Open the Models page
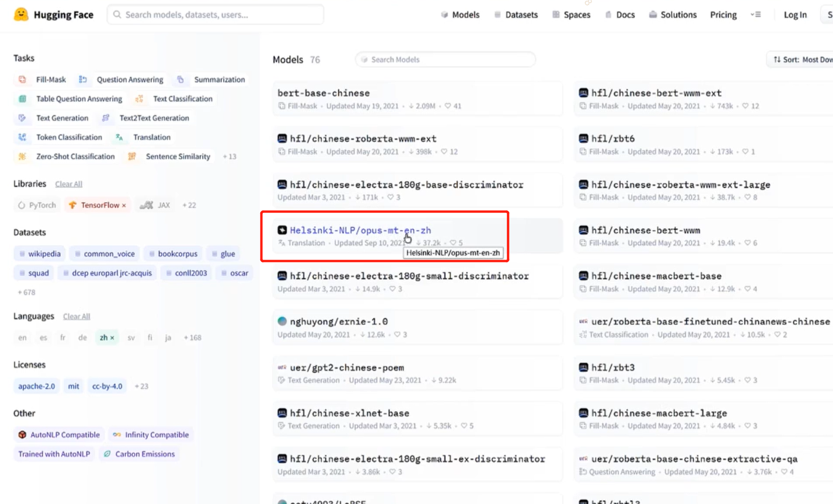The height and width of the screenshot is (504, 833). coord(460,15)
